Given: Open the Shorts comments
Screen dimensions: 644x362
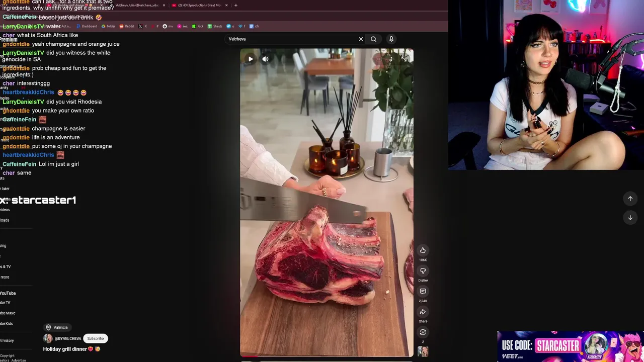Looking at the screenshot, I should point(423,292).
